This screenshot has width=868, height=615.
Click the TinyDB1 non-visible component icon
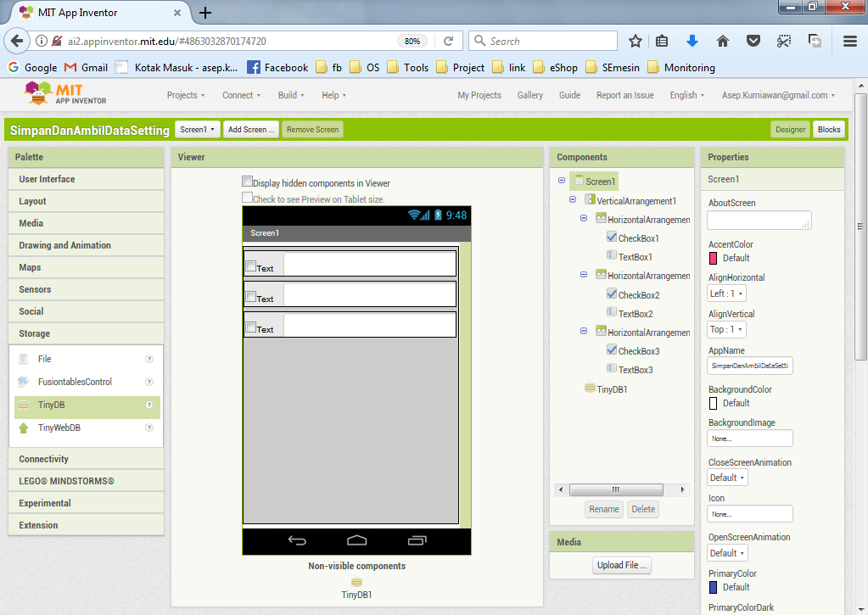coord(356,582)
